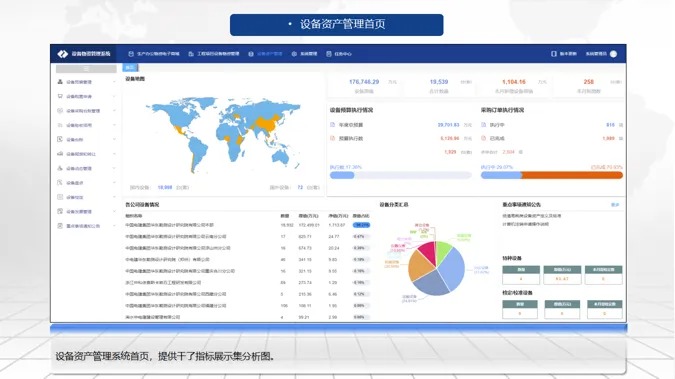Expand the 设备配置申请 chevron
Viewport: 675px width, 379px height.
[x=114, y=96]
